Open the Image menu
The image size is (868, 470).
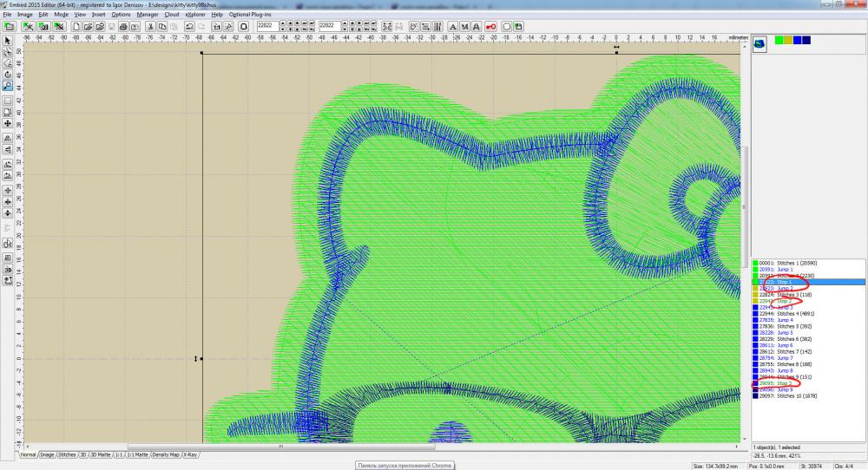coord(25,15)
